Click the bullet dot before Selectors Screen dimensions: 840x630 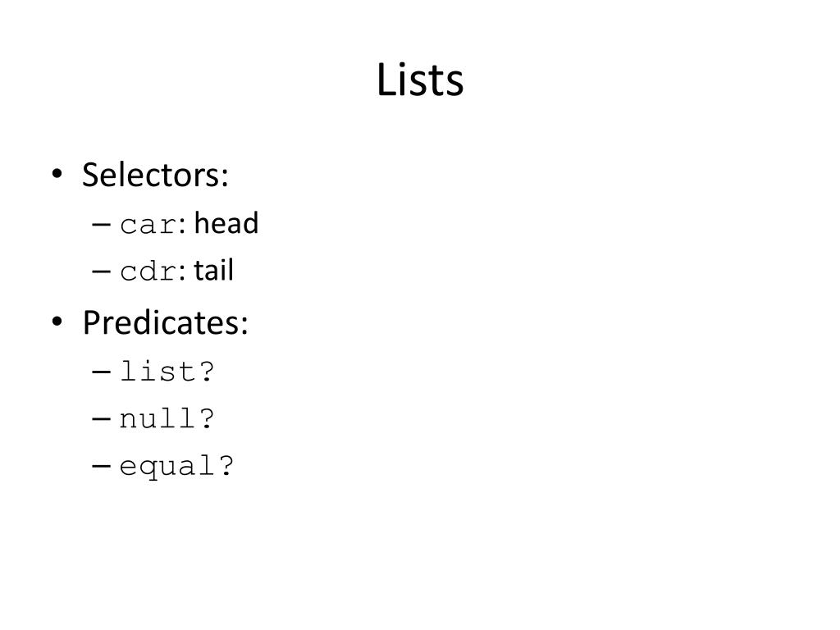(x=57, y=174)
